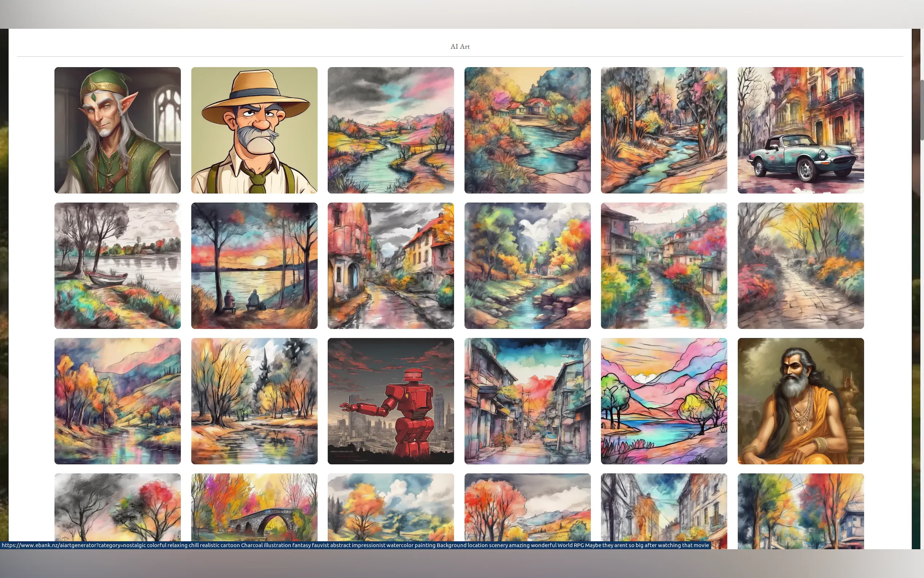Select the Asian alley street watercolor
The width and height of the screenshot is (924, 578).
coord(527,401)
